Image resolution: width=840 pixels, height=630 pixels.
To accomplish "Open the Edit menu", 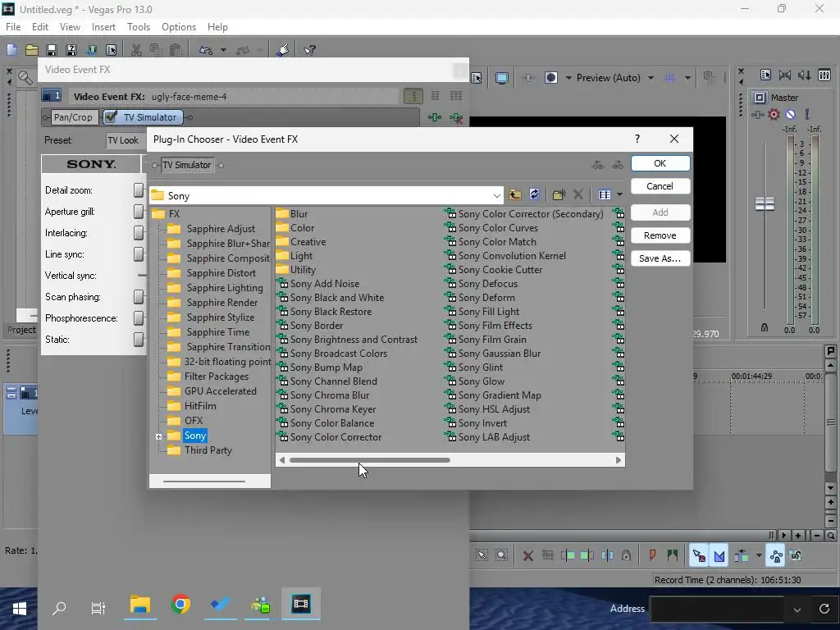I will pyautogui.click(x=39, y=27).
